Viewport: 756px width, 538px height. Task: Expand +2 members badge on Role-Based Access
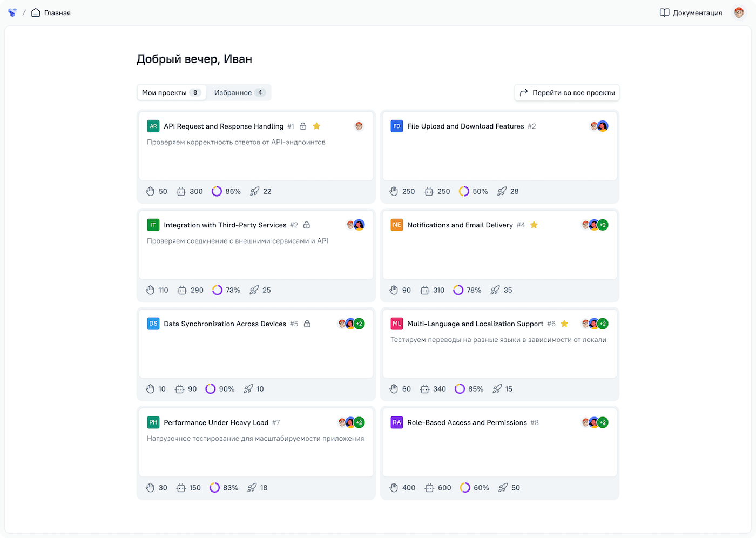pyautogui.click(x=603, y=422)
